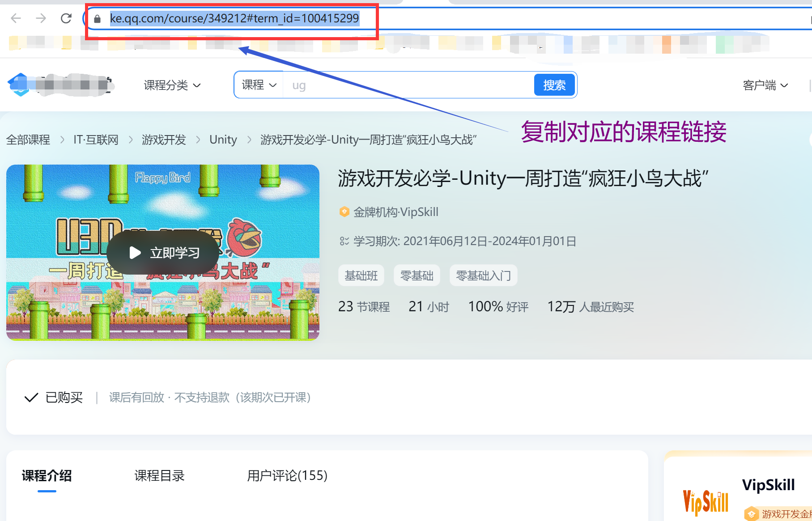Open Unity breadcrumb link
This screenshot has width=812, height=521.
pyautogui.click(x=223, y=140)
